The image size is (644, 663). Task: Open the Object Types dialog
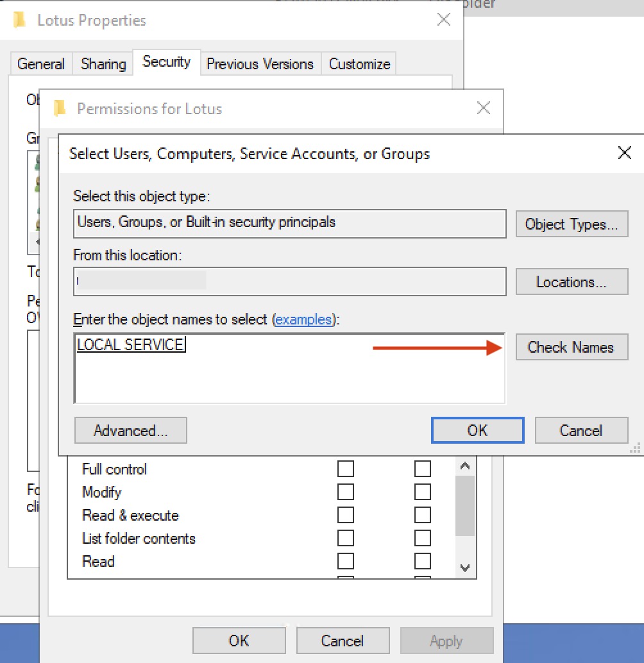click(571, 224)
